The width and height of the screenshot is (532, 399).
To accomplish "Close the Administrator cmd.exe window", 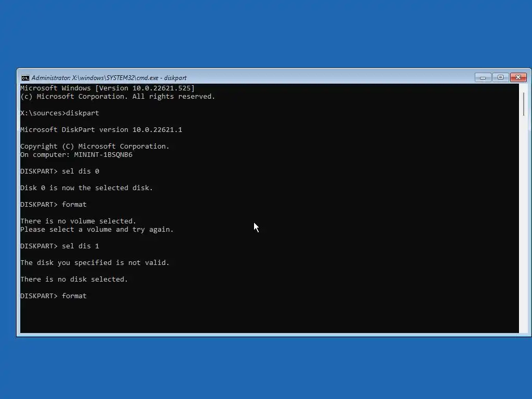I will tap(518, 78).
